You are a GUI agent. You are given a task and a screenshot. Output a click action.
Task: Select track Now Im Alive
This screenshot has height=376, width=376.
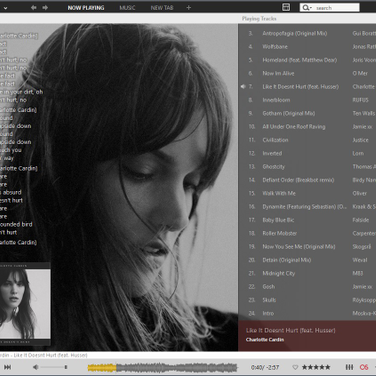pos(278,73)
